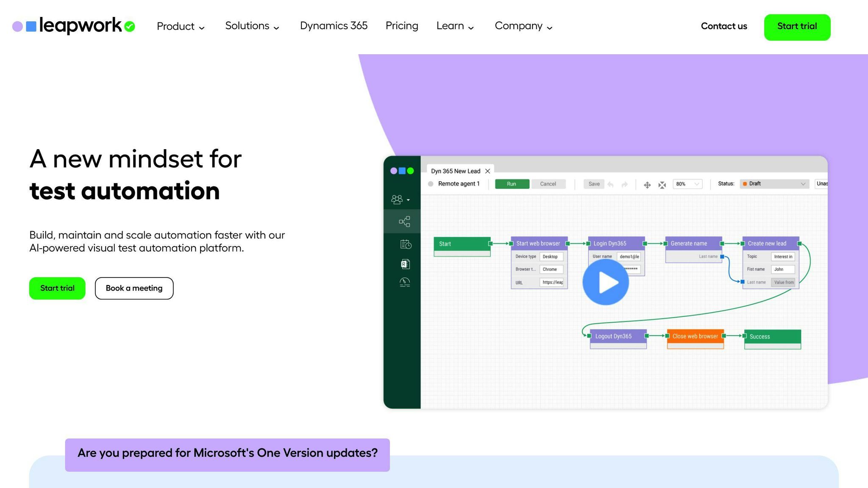Select the green Start block

tap(462, 247)
